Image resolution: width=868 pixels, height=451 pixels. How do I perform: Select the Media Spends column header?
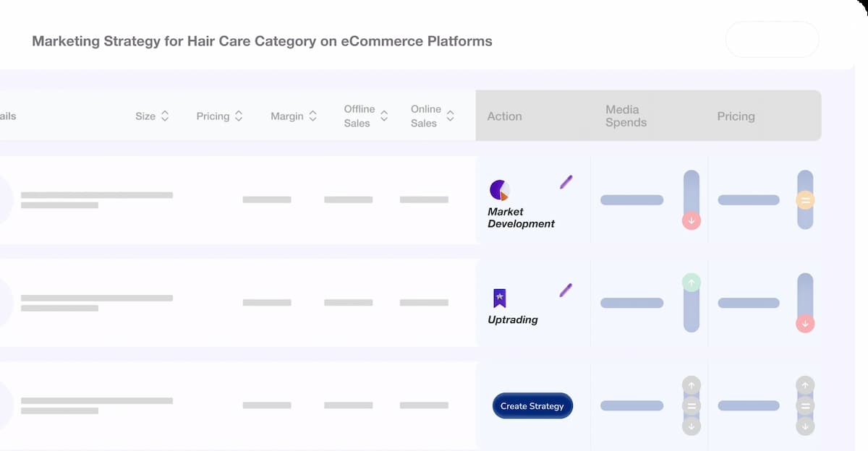tap(625, 116)
